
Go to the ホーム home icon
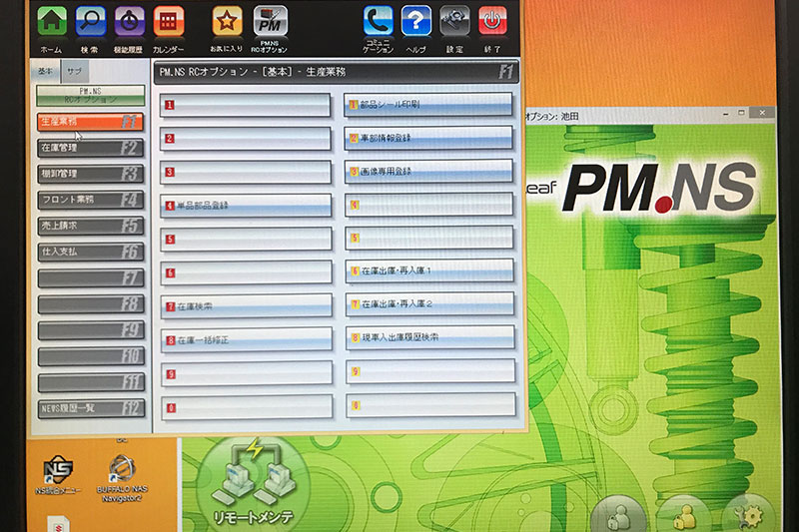52,21
